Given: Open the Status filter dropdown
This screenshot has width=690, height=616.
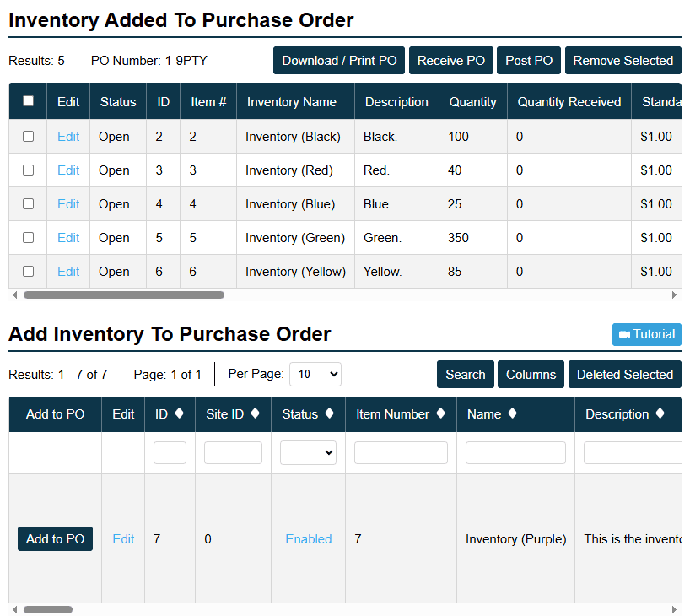Looking at the screenshot, I should (308, 452).
